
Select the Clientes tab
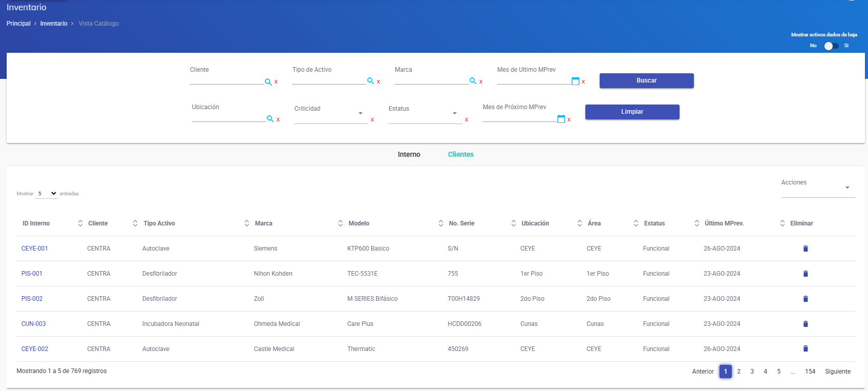point(460,154)
